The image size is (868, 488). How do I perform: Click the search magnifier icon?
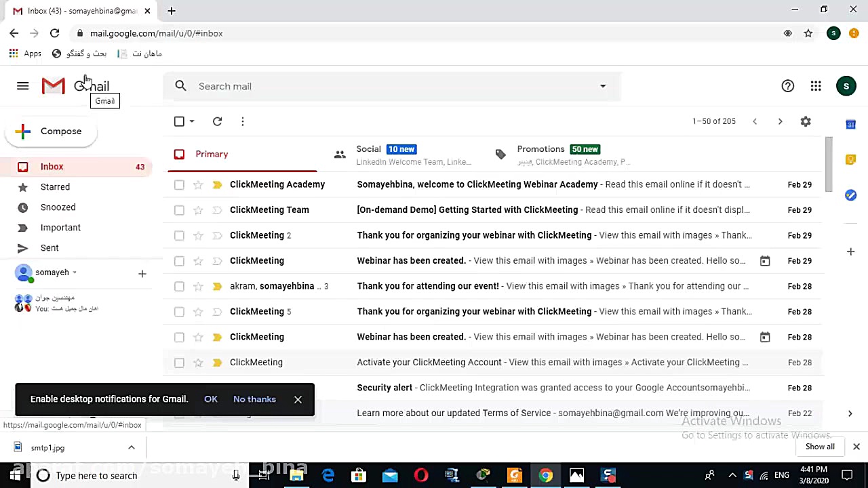tap(180, 86)
